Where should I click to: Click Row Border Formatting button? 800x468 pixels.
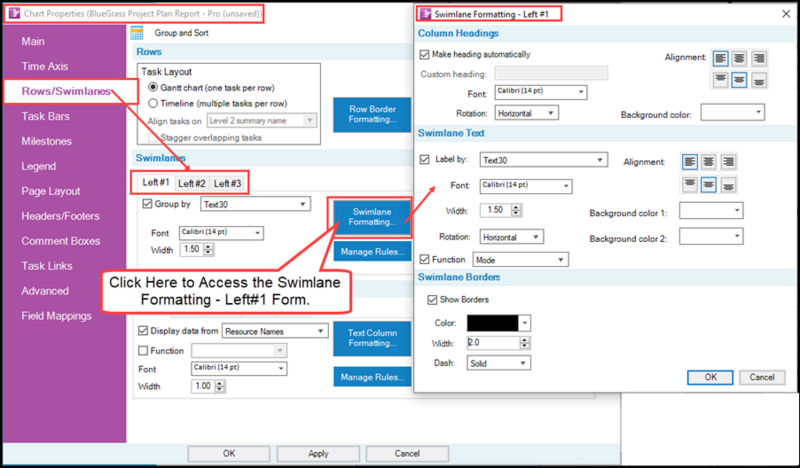click(372, 114)
